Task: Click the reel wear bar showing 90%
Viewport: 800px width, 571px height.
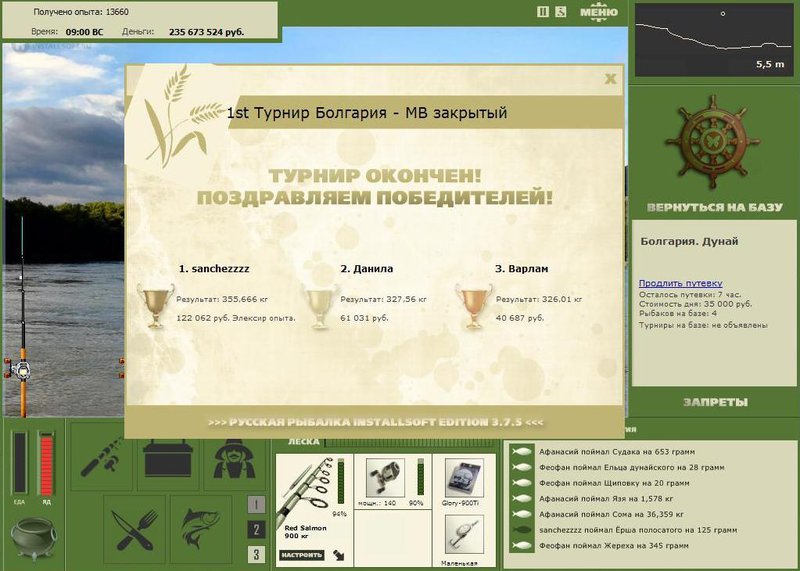Action: [x=420, y=477]
